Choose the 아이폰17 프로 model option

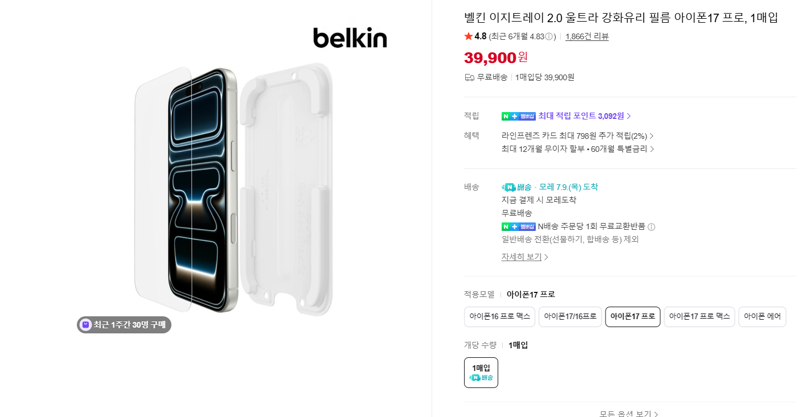point(633,316)
